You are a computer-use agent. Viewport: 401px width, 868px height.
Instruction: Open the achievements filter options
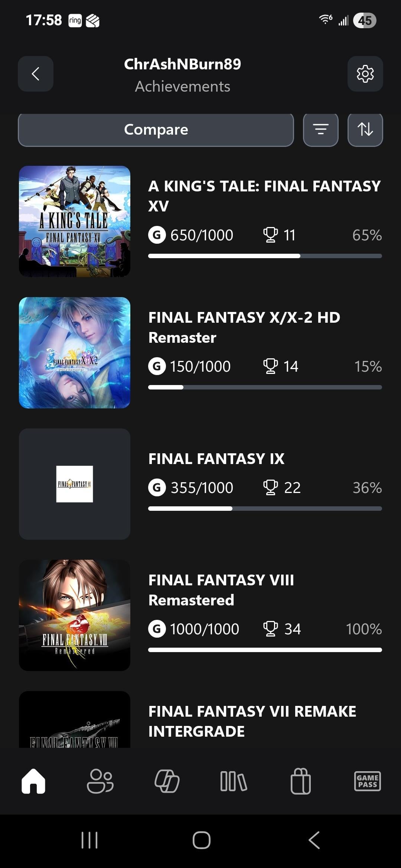(320, 129)
